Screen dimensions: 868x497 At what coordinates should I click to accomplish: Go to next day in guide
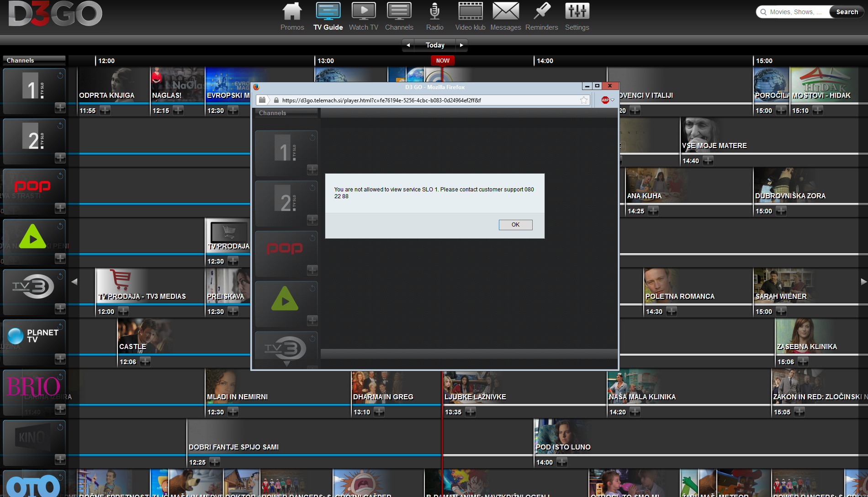[x=461, y=45]
